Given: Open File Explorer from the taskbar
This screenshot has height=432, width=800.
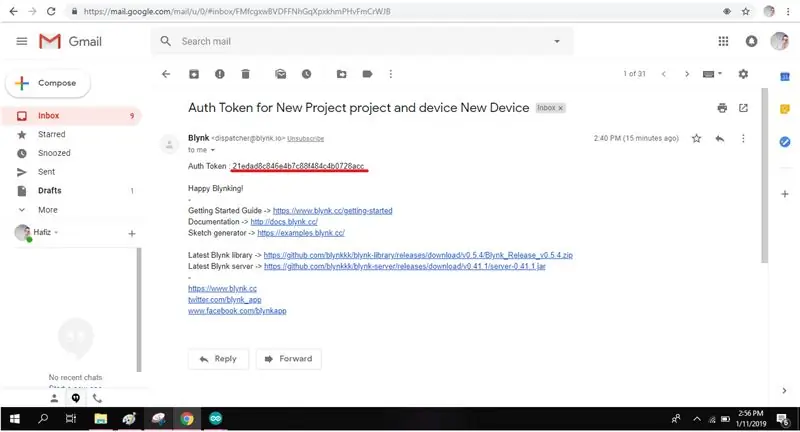Looking at the screenshot, I should 101,419.
